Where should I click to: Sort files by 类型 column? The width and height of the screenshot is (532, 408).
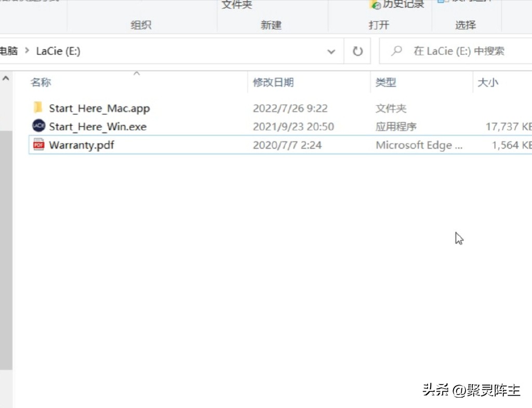(386, 82)
